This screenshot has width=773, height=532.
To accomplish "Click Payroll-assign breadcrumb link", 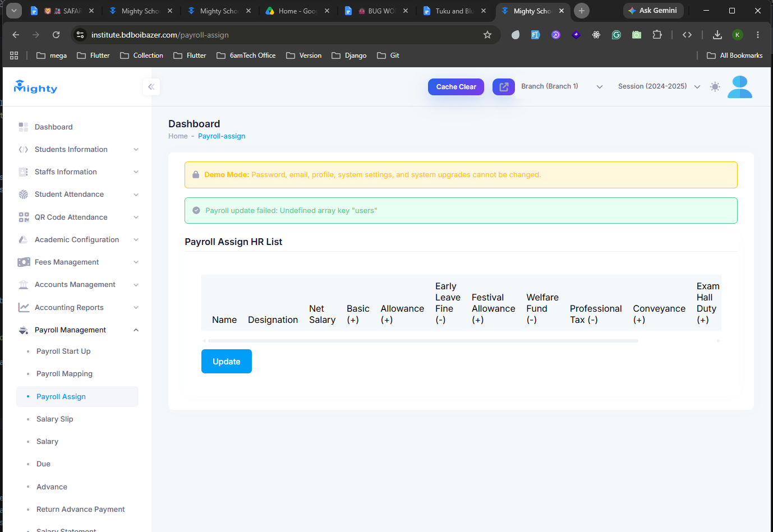I will [x=222, y=136].
